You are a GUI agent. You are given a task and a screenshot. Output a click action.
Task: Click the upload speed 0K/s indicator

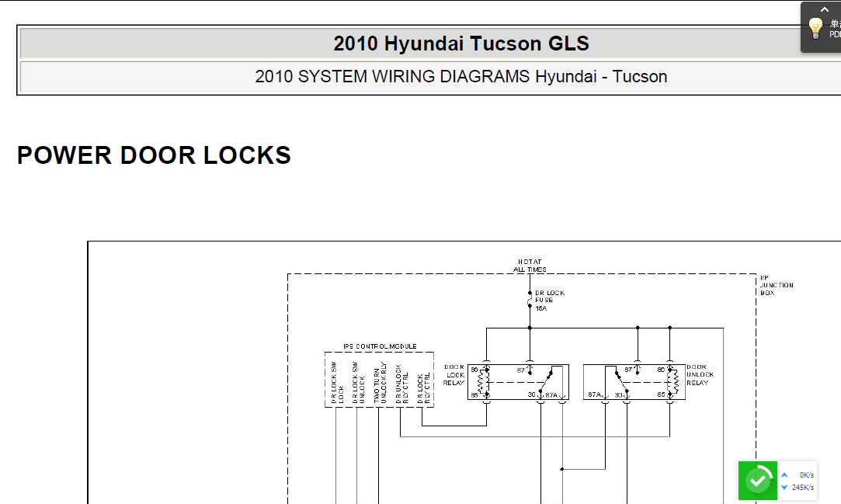(x=798, y=474)
